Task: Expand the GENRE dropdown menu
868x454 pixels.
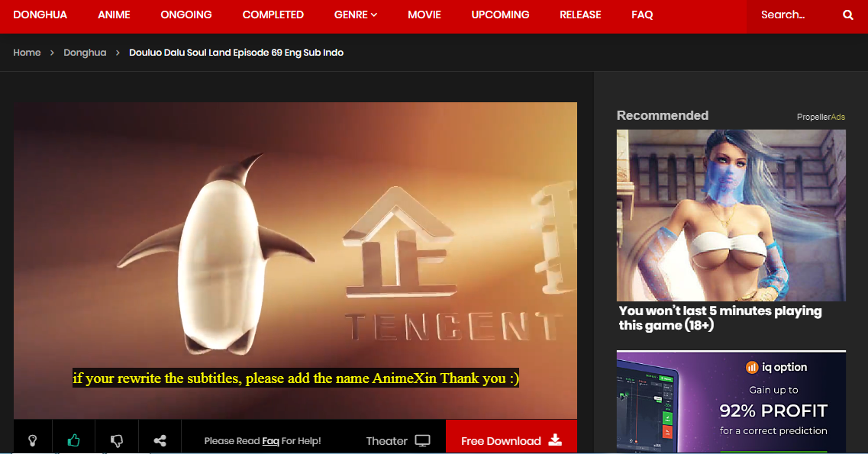Action: 356,14
